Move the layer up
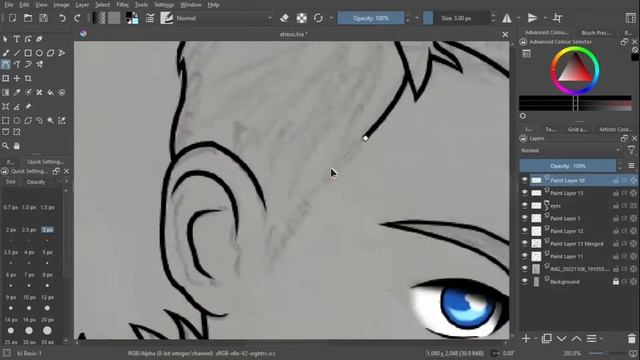 [x=576, y=339]
